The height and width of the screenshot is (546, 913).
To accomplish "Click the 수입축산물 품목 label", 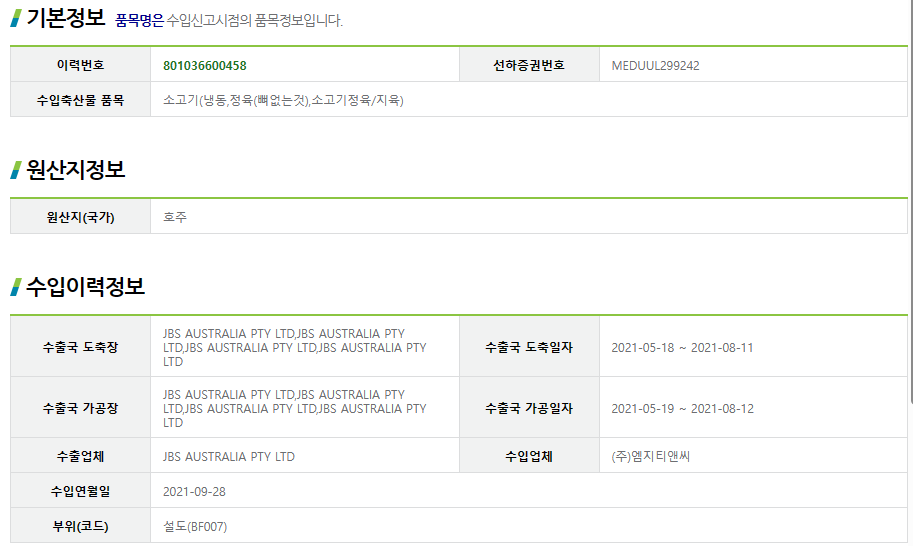I will tap(80, 100).
